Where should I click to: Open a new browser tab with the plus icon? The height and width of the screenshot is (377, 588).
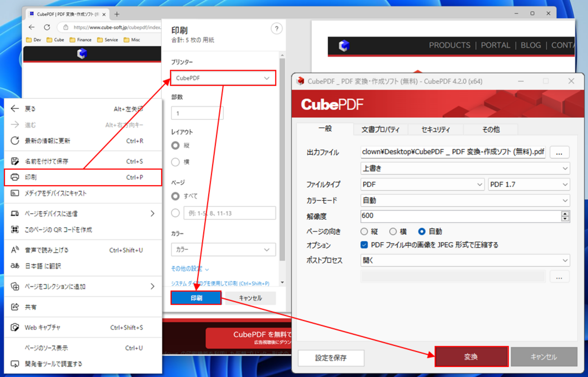[116, 14]
